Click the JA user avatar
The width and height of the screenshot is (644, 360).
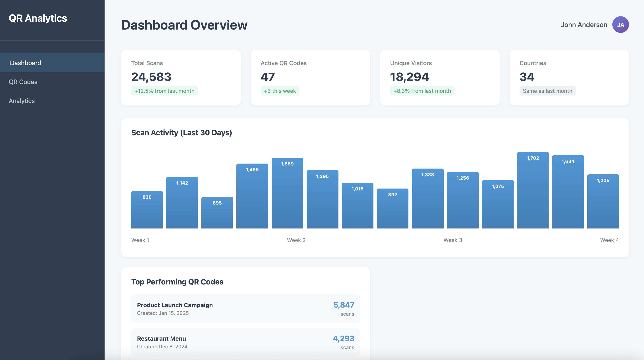(x=620, y=25)
